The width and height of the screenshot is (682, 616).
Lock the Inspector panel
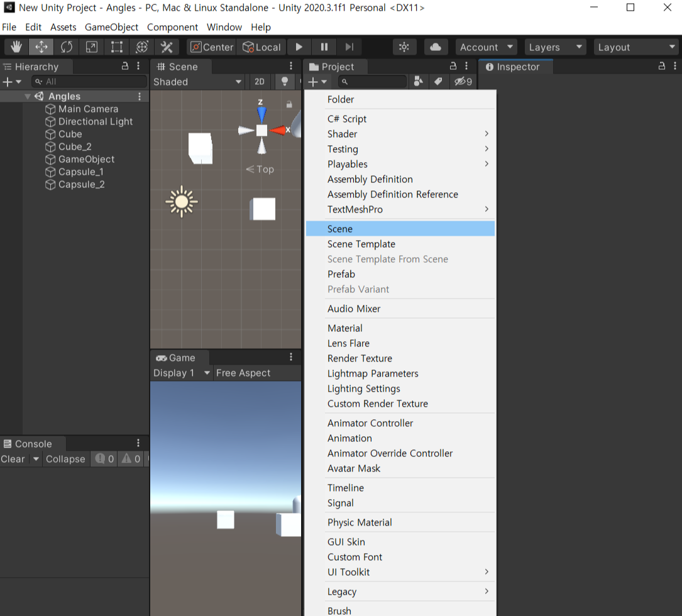pyautogui.click(x=661, y=66)
